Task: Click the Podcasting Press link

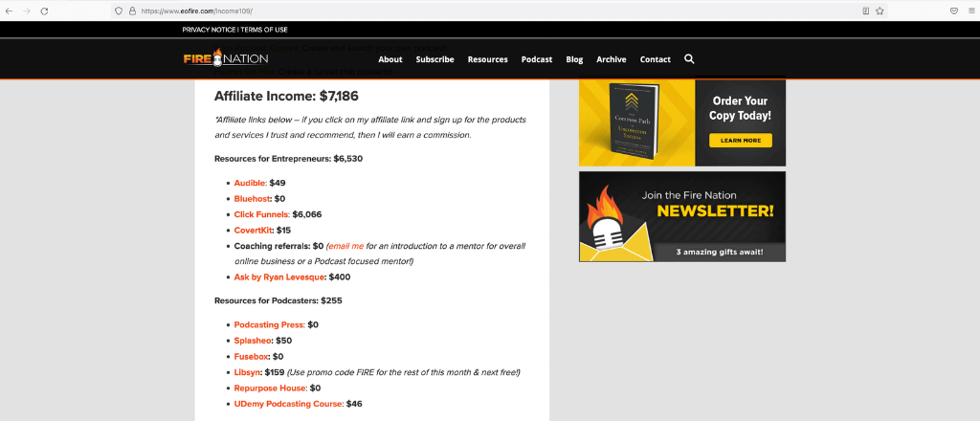Action: click(x=269, y=324)
